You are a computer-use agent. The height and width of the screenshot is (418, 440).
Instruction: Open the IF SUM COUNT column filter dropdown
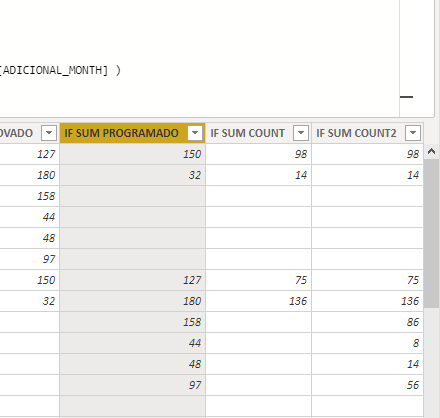point(301,133)
